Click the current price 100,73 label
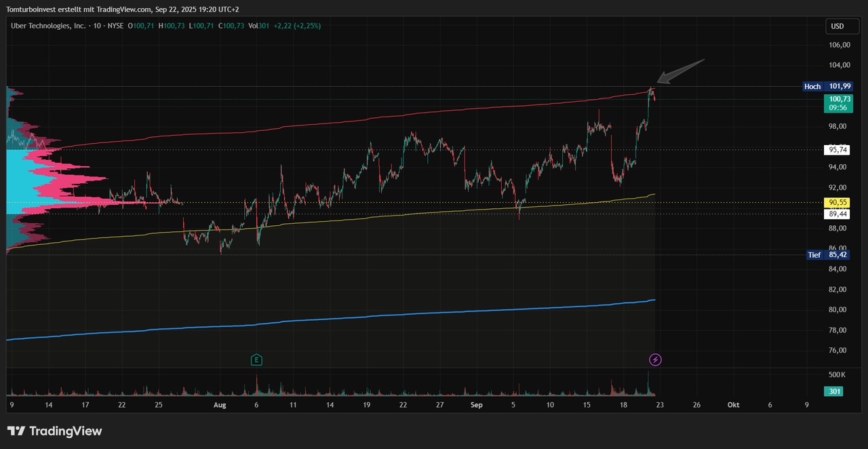868x449 pixels. click(840, 99)
